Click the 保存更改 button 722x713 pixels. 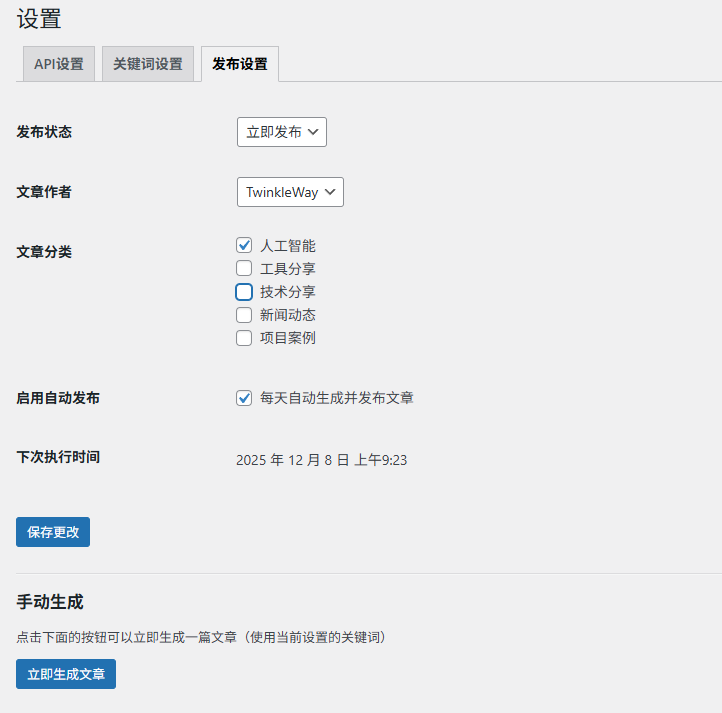point(53,532)
